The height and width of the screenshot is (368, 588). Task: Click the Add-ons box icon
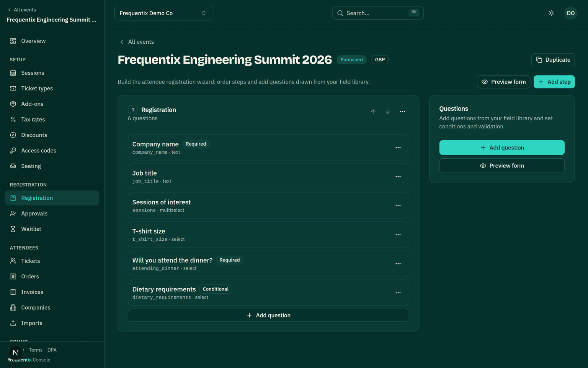(x=13, y=104)
